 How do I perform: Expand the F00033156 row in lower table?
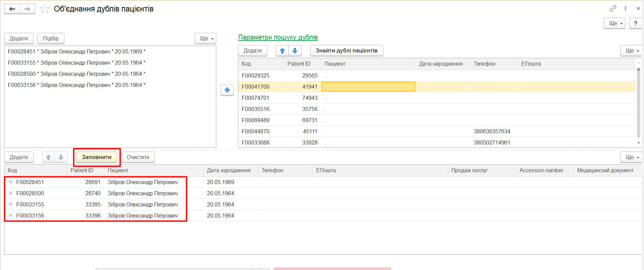[x=11, y=216]
